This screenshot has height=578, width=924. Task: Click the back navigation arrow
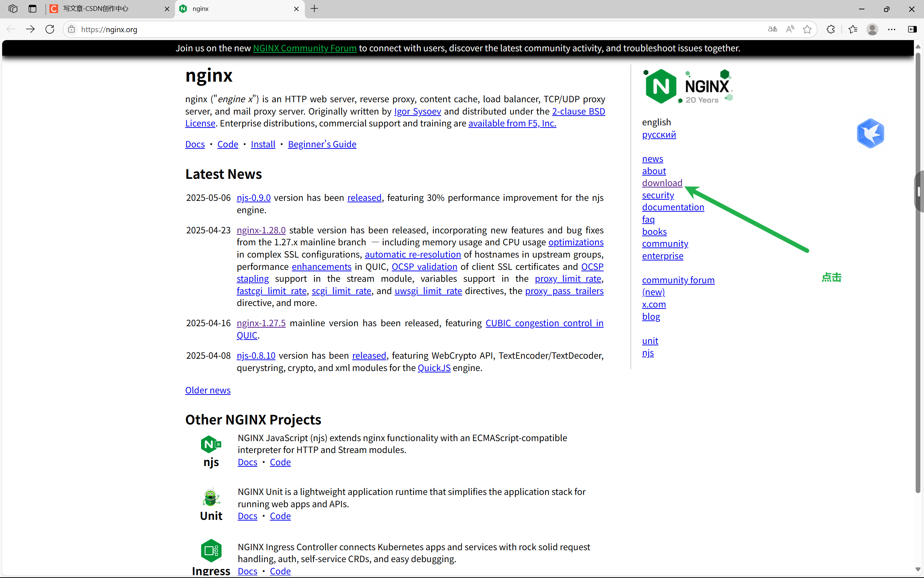(11, 29)
